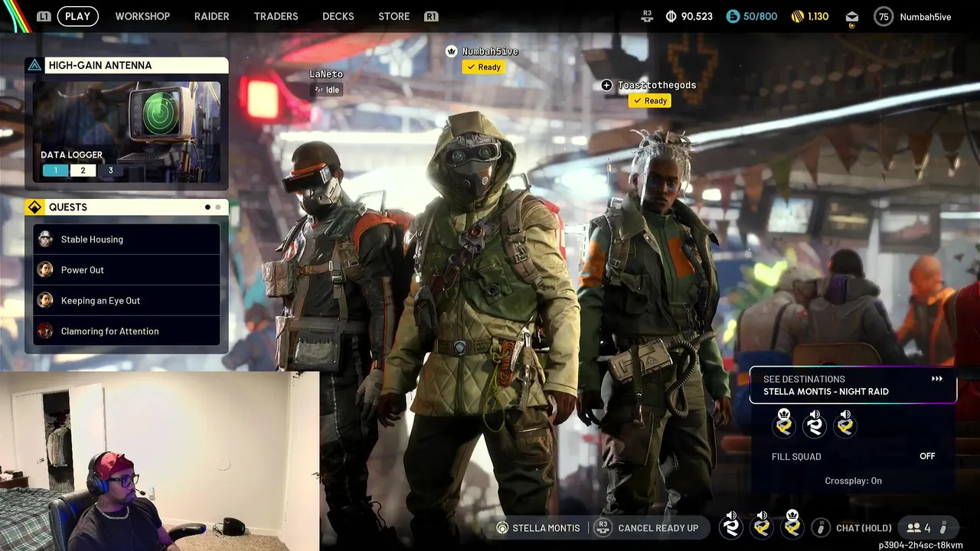Select Data Logger stage 1
The image size is (980, 551).
point(55,171)
